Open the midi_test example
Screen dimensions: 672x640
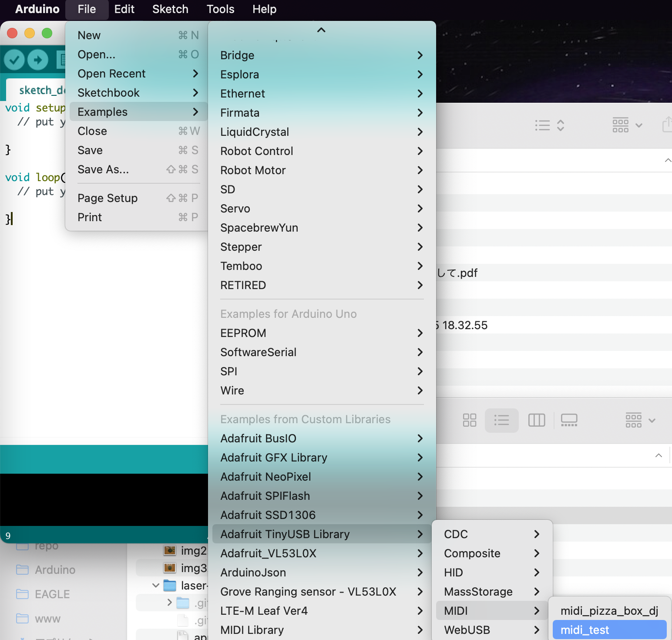609,630
